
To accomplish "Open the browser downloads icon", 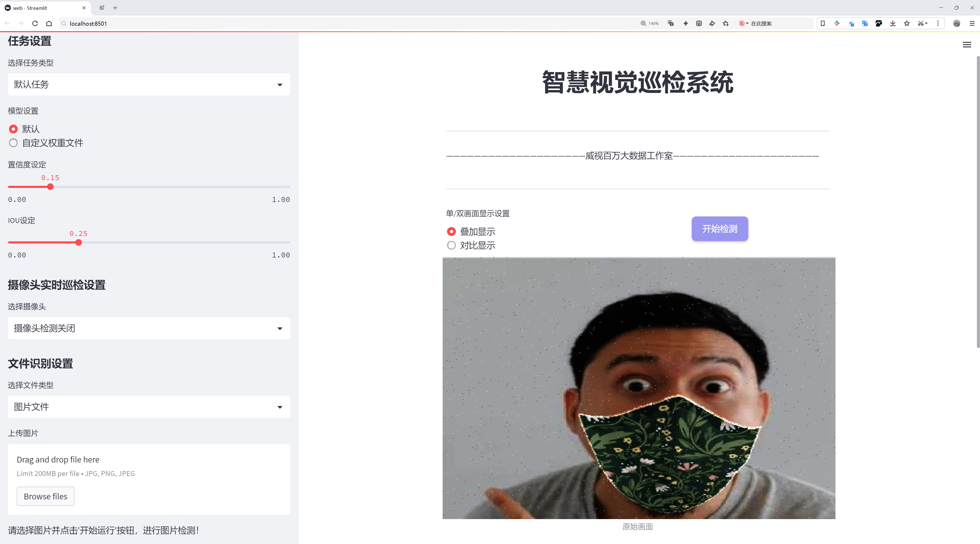I will (893, 24).
